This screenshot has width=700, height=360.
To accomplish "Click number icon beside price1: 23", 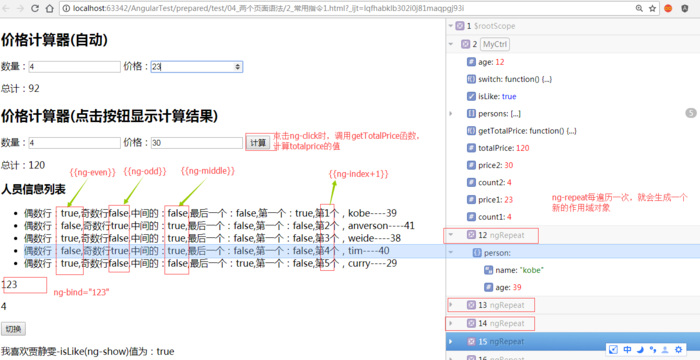I will 471,200.
